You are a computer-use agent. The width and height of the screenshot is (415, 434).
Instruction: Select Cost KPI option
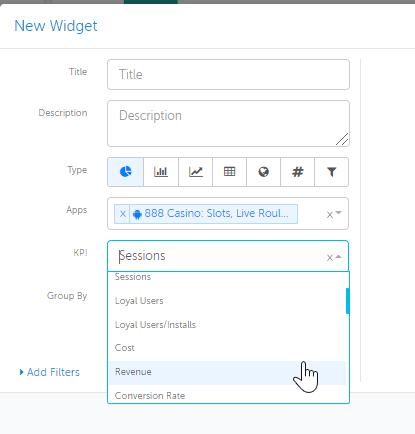tap(227, 348)
